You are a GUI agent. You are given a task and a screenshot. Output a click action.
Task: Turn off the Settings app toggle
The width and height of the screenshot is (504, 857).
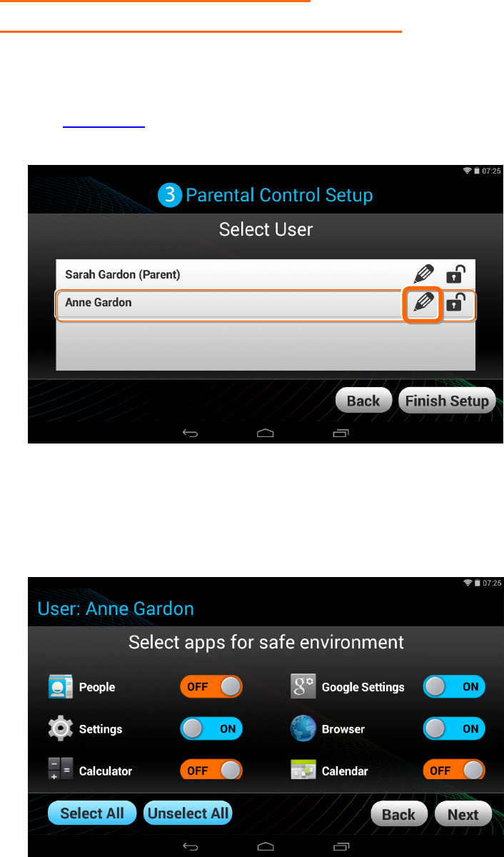[x=211, y=729]
